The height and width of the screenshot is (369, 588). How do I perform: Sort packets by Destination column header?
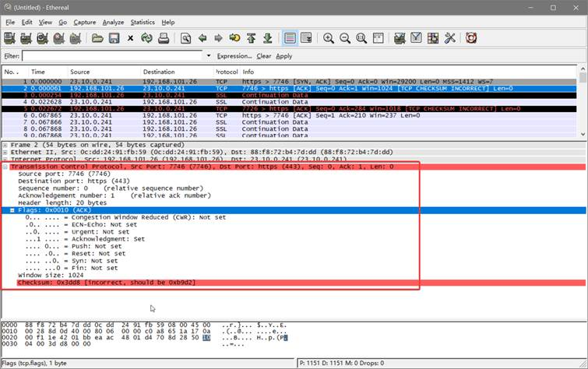coord(177,72)
